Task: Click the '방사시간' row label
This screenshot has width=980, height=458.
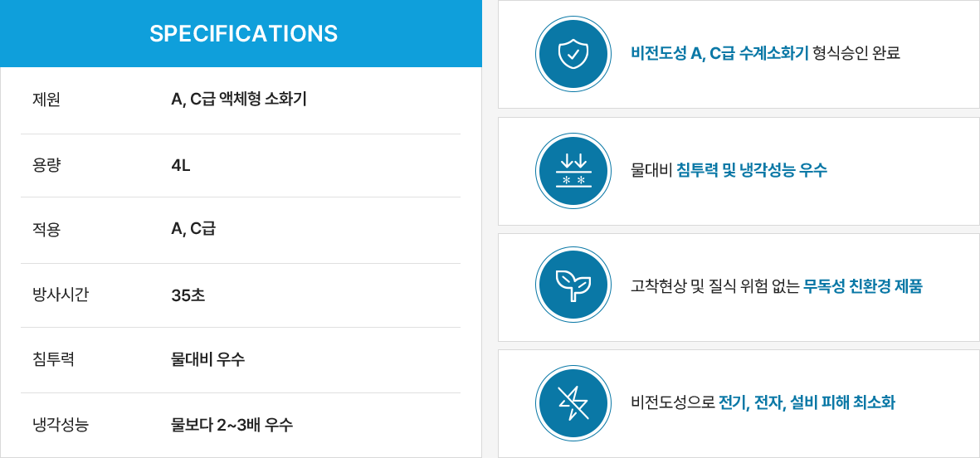Action: [60, 295]
